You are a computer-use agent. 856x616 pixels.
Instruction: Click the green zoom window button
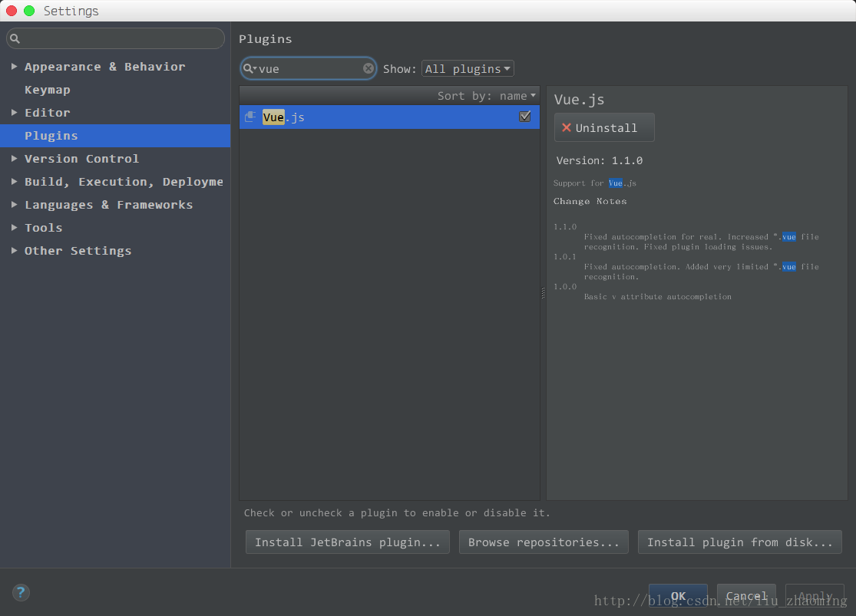click(x=29, y=11)
